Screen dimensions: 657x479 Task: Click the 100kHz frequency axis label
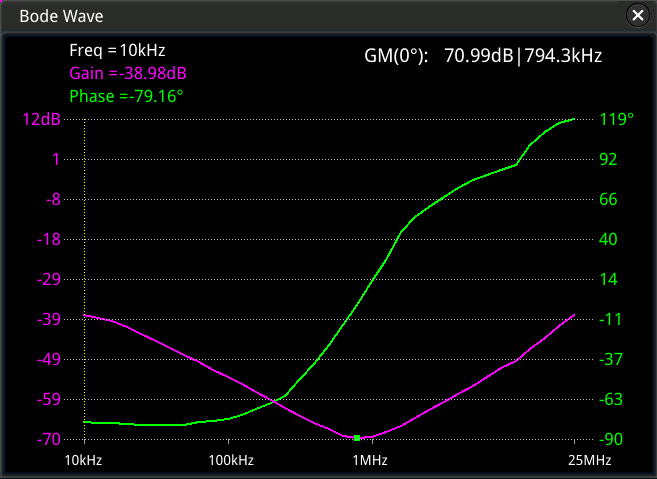click(x=231, y=460)
